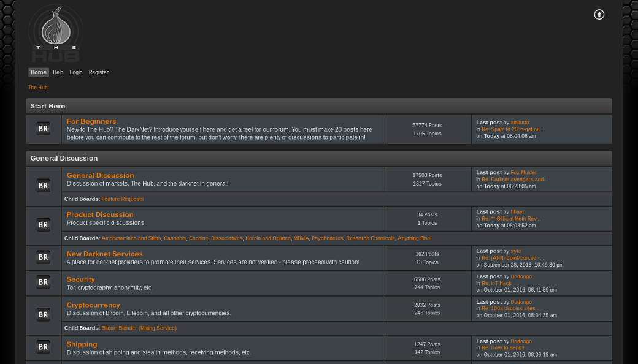
Task: Click the New Darknet Services board icon
Action: click(x=43, y=257)
